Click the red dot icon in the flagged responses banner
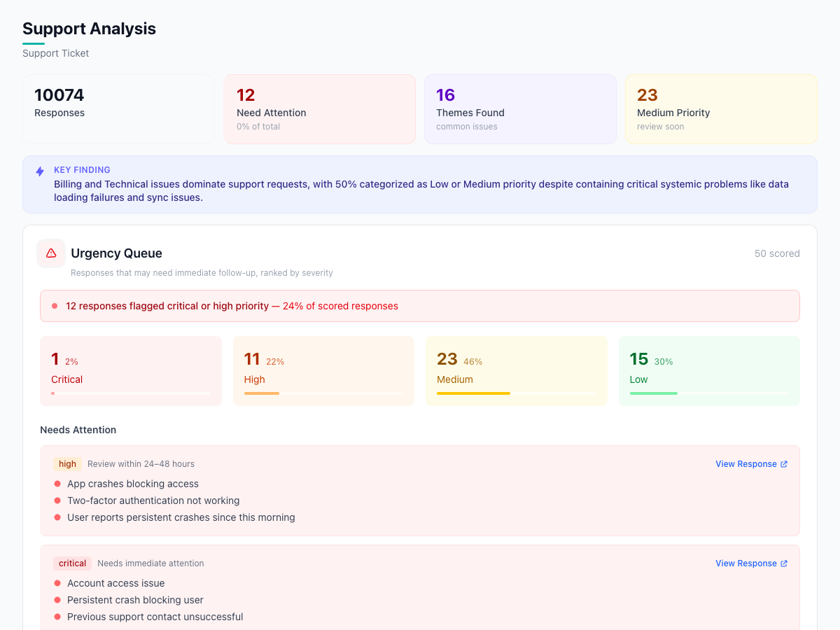The image size is (840, 630). tap(53, 304)
